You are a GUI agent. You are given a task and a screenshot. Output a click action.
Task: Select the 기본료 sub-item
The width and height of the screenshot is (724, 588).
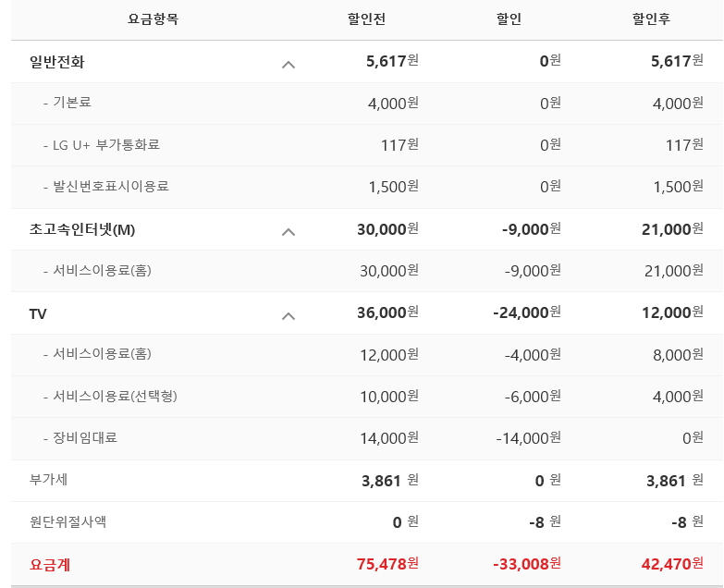72,103
